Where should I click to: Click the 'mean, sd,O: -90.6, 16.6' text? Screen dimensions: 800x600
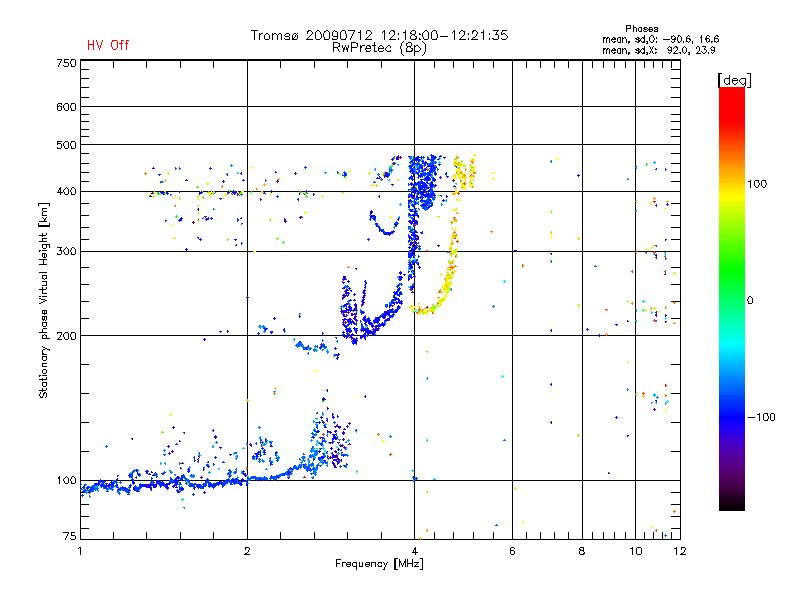point(661,39)
